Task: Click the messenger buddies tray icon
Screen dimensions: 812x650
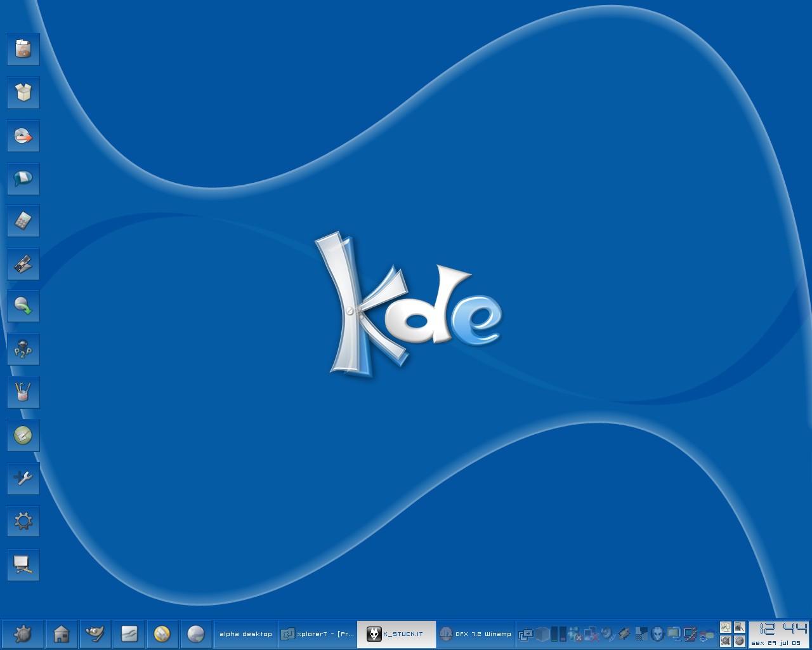Action: (x=575, y=634)
